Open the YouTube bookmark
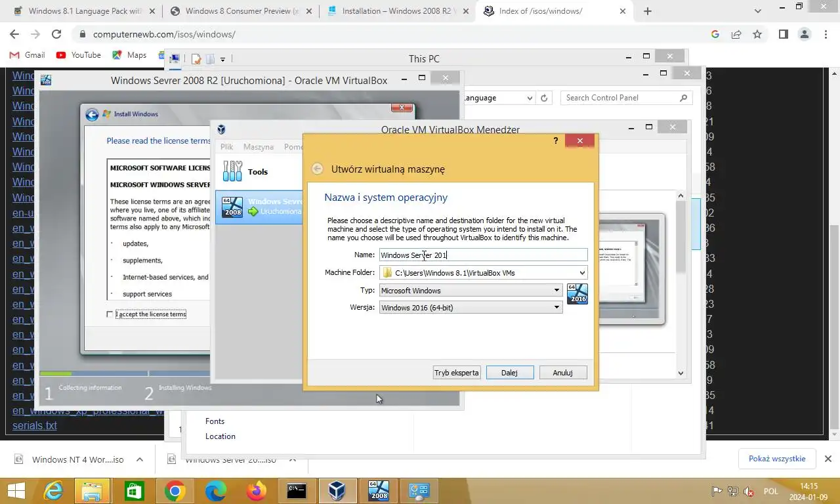 pyautogui.click(x=79, y=55)
